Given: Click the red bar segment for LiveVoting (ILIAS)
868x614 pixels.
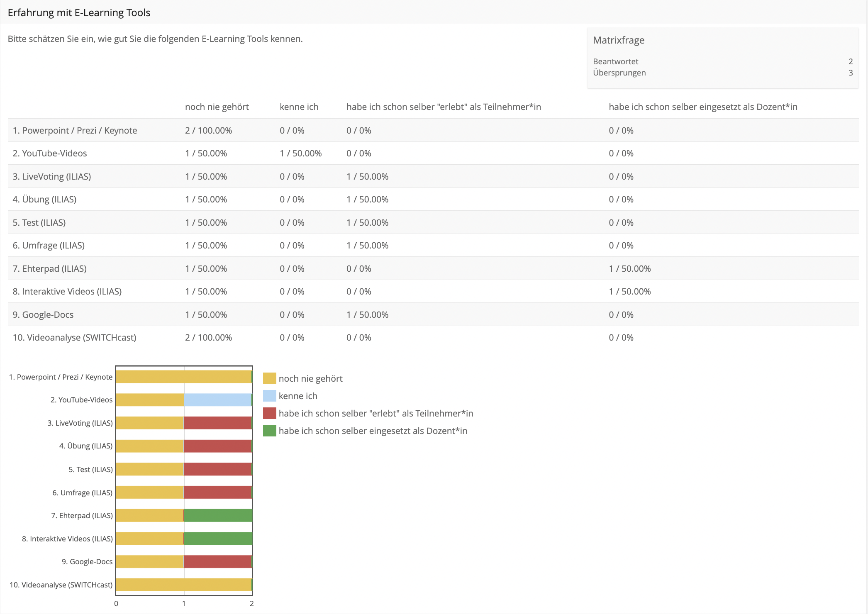Looking at the screenshot, I should coord(217,423).
